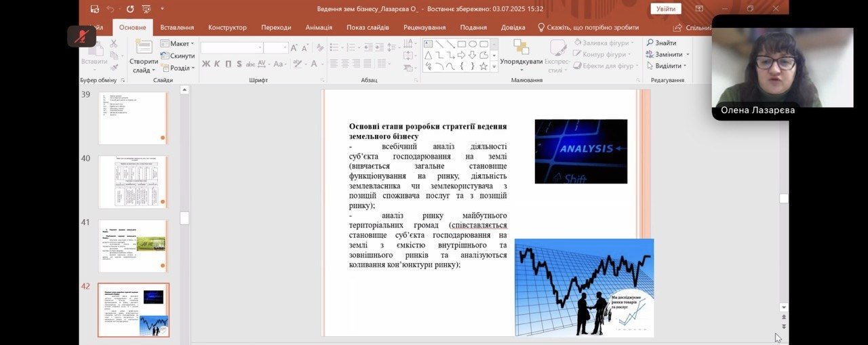868x345 pixels.
Task: Open the Анімація ribbon tab
Action: [319, 28]
